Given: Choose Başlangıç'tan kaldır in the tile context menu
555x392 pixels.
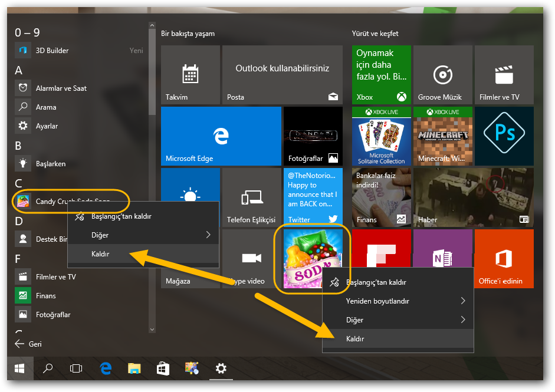Looking at the screenshot, I should 398,282.
